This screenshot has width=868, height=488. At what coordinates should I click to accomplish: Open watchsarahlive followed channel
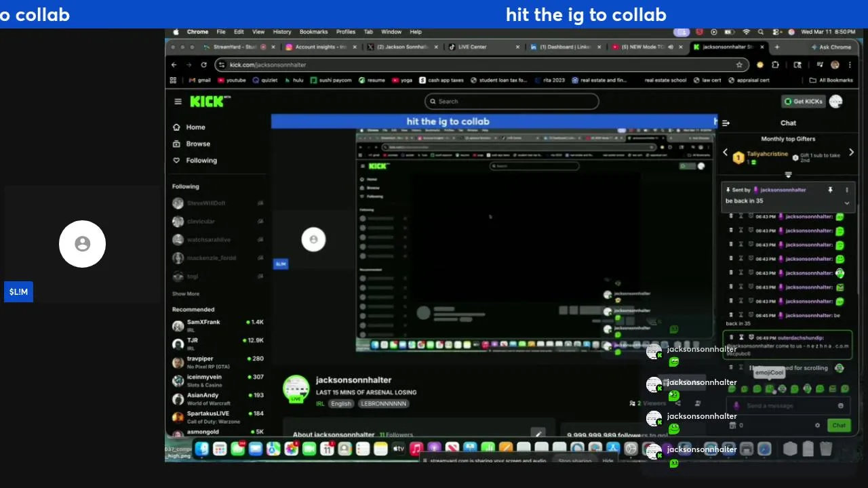[x=218, y=240]
